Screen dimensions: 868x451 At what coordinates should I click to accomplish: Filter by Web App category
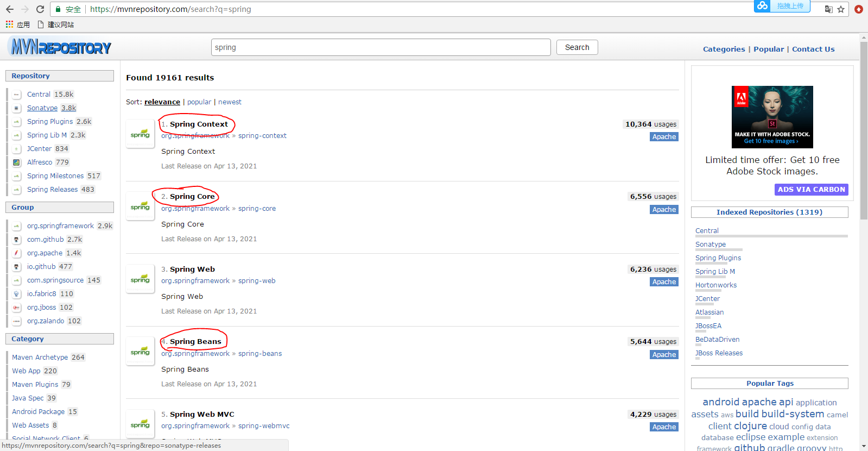tap(26, 371)
